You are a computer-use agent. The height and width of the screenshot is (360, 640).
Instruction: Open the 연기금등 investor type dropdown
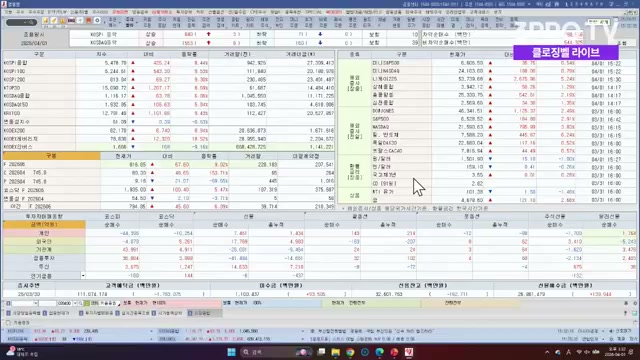coord(83,276)
